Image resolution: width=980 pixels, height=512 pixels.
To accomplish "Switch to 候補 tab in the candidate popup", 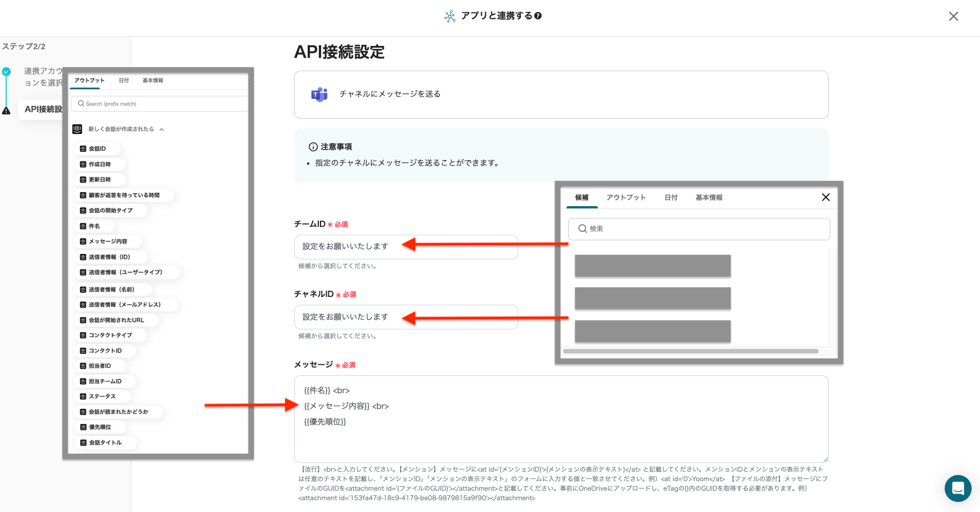I will (582, 198).
